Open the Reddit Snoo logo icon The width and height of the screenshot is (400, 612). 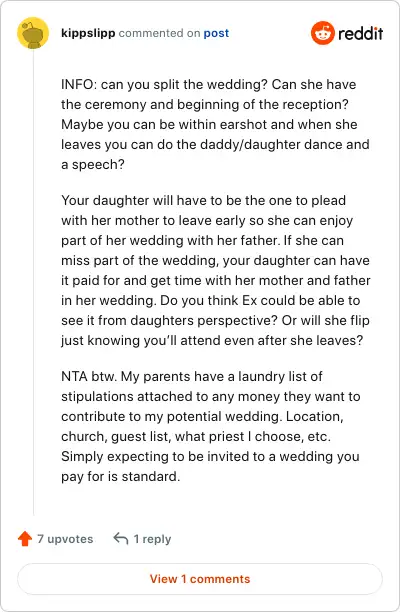click(x=323, y=33)
